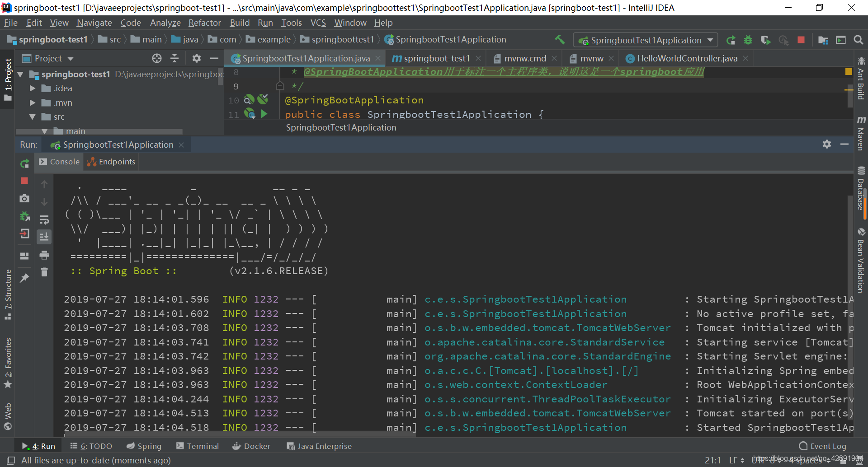Click the down stack trace arrow icon
868x467 pixels.
(x=44, y=201)
